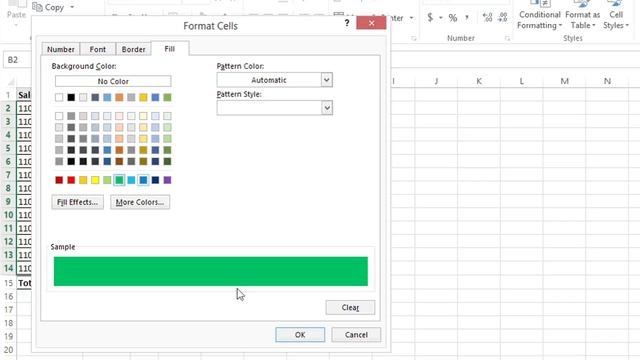Click the No Color button
Screen dimensions: 640x360
click(113, 81)
